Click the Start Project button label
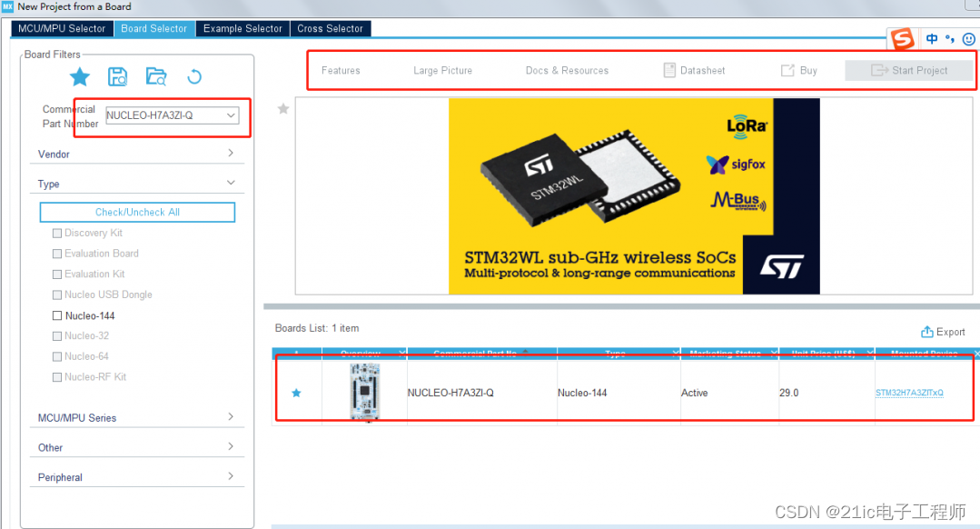 pos(919,71)
